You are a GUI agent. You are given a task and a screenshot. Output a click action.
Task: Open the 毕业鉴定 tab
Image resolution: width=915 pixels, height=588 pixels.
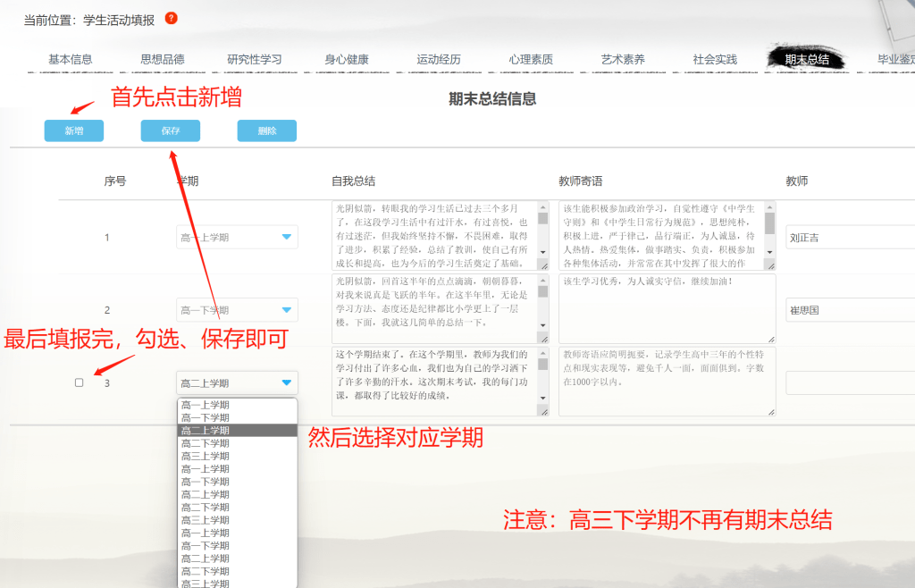point(896,60)
